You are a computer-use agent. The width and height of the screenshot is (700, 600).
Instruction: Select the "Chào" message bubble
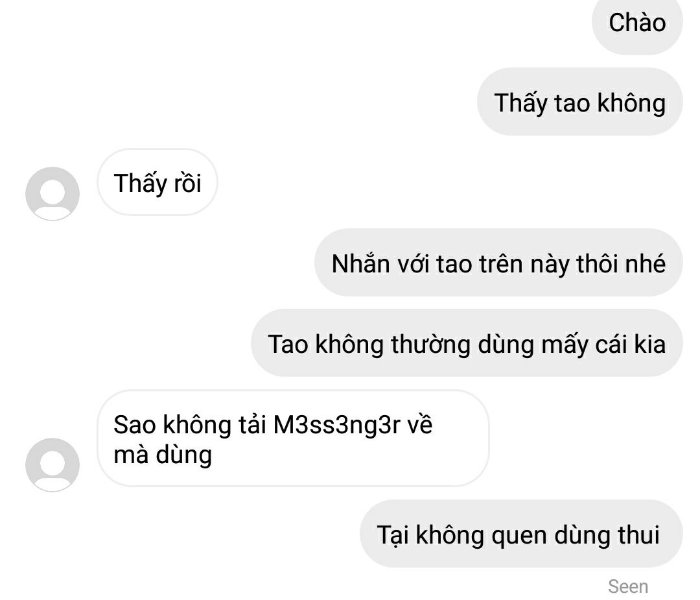tap(637, 22)
